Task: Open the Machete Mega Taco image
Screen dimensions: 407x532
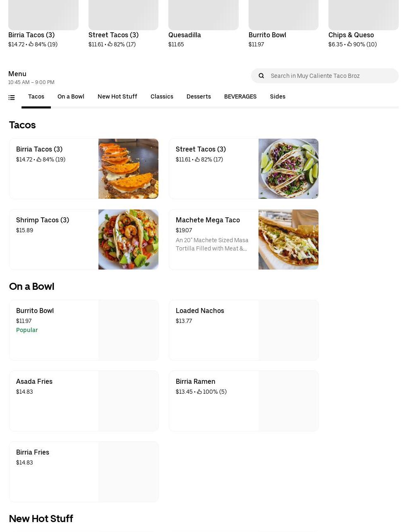Action: [x=288, y=239]
